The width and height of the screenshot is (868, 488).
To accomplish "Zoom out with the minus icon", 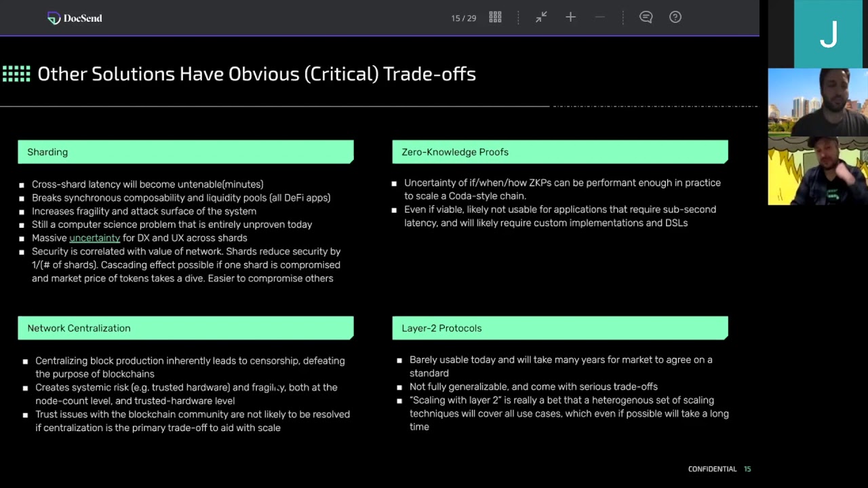I will pos(599,17).
